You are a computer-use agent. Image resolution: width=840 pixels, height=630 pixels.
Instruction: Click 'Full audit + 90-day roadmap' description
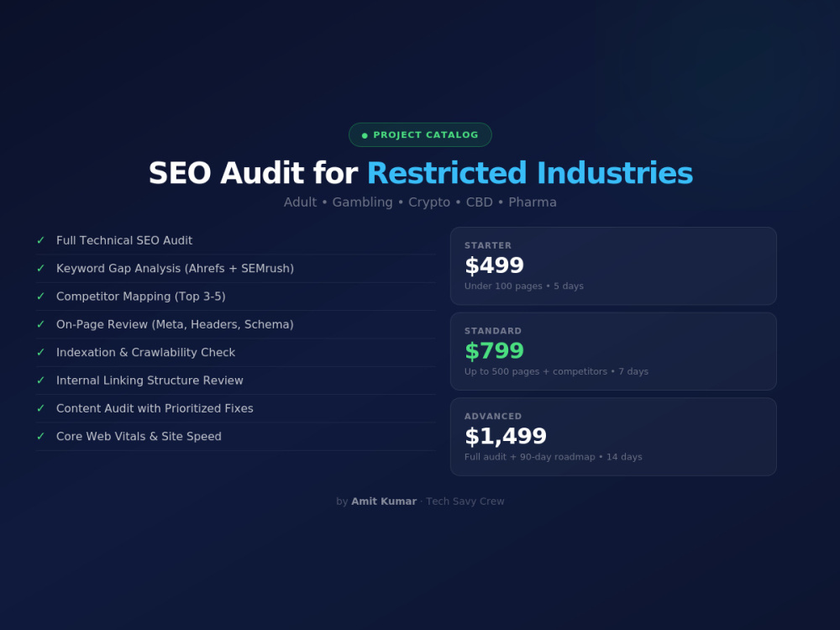pos(530,457)
